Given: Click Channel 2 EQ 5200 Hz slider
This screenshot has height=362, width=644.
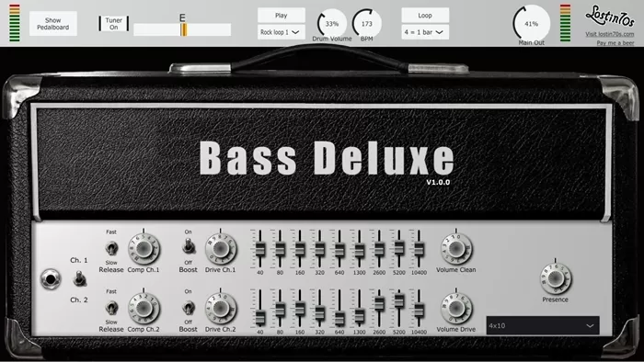Looking at the screenshot, I should click(398, 309).
